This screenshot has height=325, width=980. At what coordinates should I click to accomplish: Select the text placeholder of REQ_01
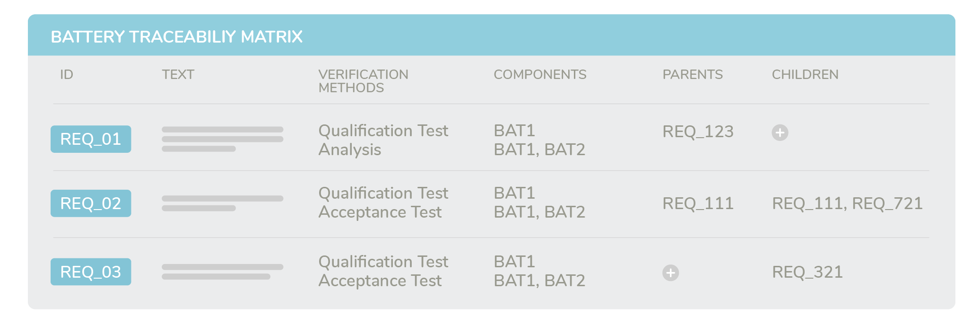(x=222, y=139)
